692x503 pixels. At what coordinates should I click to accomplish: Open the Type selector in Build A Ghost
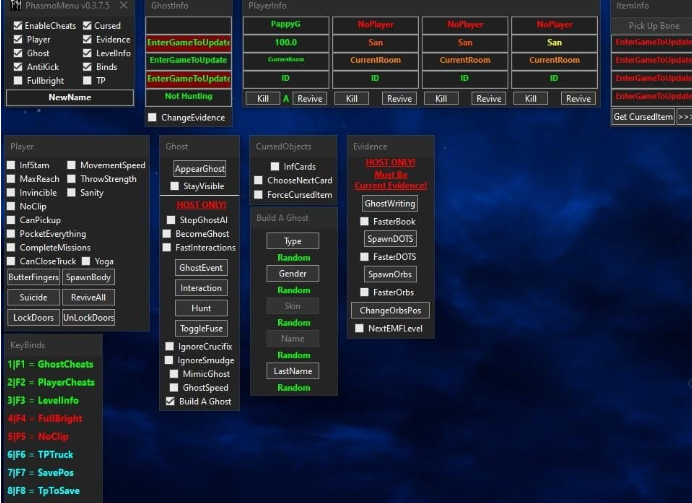click(293, 241)
